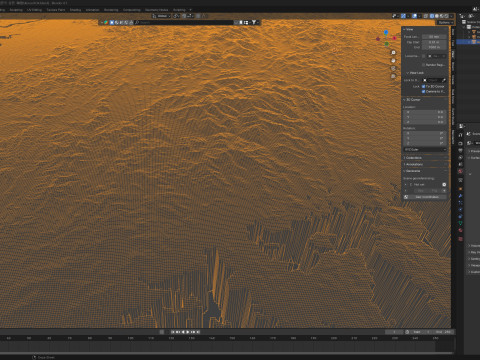
Task: Open Physics properties tab
Action: [460, 210]
